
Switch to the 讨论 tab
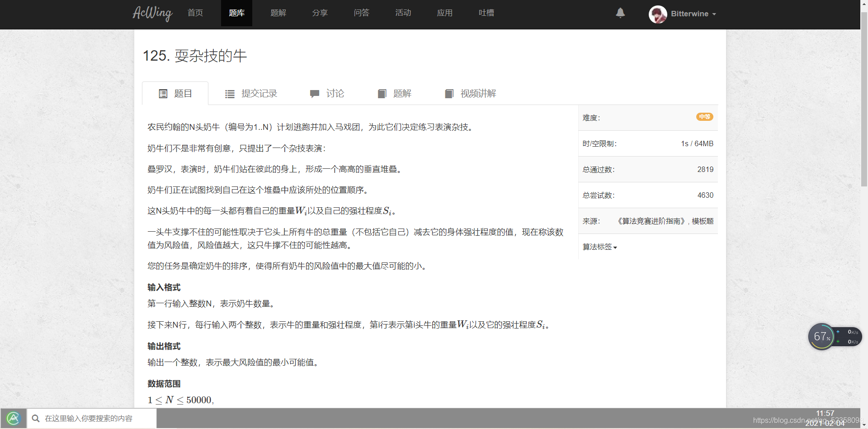pyautogui.click(x=327, y=94)
